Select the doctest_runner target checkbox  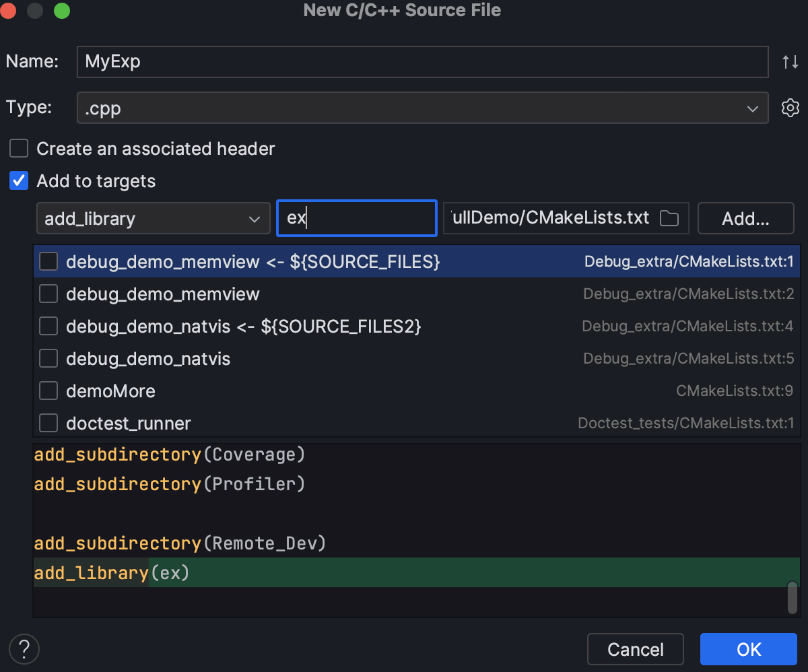(48, 423)
